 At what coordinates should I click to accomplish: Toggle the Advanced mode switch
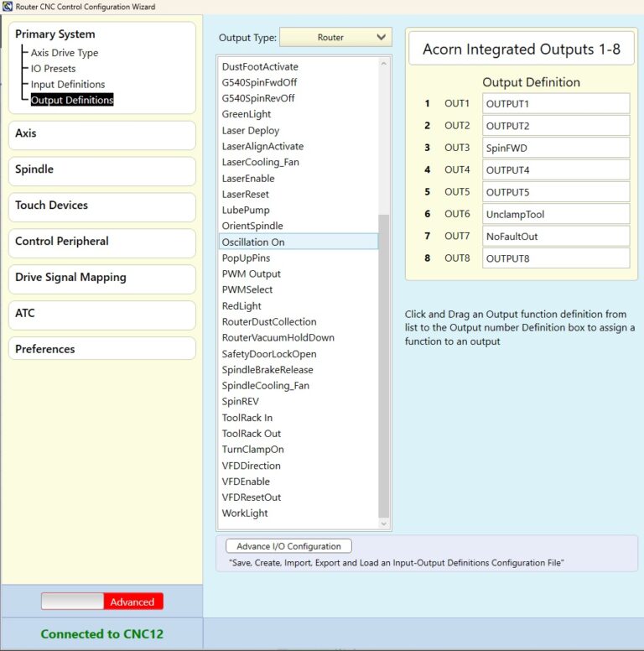[x=102, y=602]
